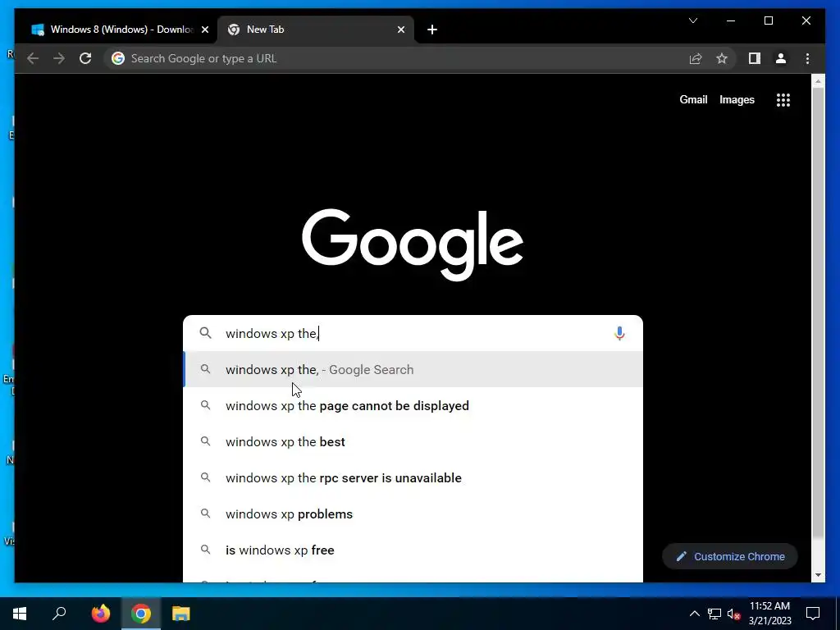Select suggestion 'windows xp the, - Google Search'
840x630 pixels.
pyautogui.click(x=413, y=370)
